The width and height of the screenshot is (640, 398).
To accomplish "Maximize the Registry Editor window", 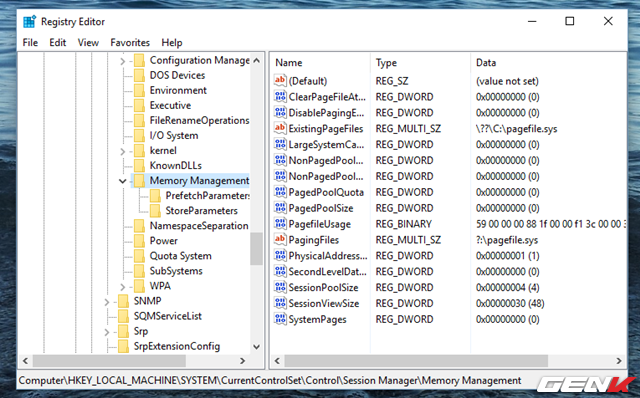I will coord(569,21).
